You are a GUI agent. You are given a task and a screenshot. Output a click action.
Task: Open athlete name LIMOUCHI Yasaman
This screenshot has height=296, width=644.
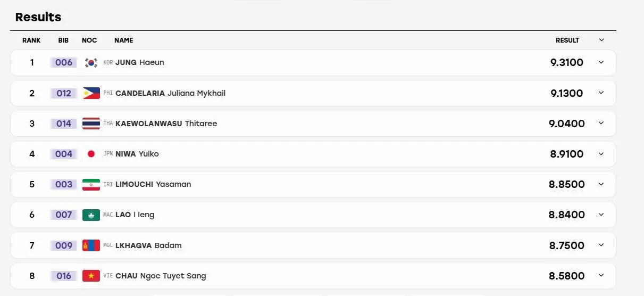[x=153, y=184]
